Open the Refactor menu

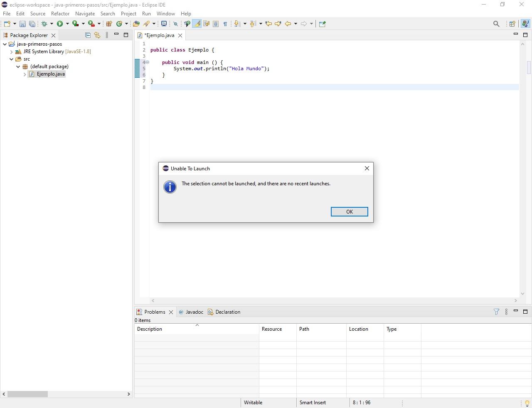click(x=60, y=14)
